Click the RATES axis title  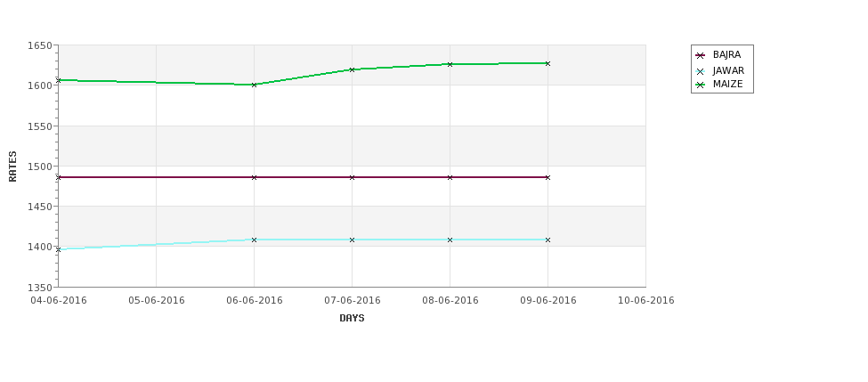tap(12, 167)
